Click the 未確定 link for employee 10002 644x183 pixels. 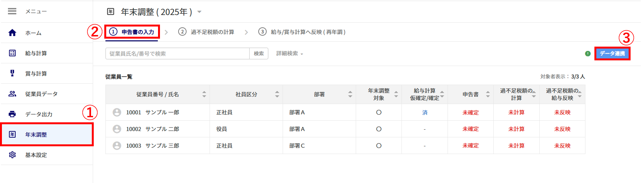coord(470,129)
